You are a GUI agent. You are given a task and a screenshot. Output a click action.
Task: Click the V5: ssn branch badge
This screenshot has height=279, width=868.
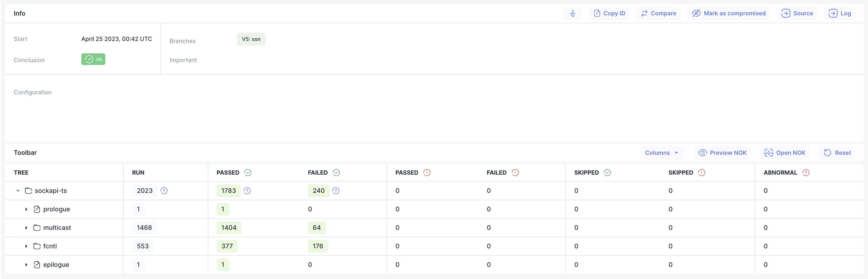[251, 39]
